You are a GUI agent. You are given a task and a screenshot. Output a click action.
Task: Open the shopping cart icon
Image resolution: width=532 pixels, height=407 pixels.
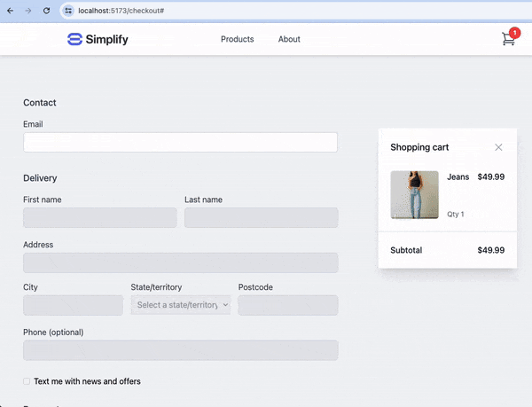[508, 39]
